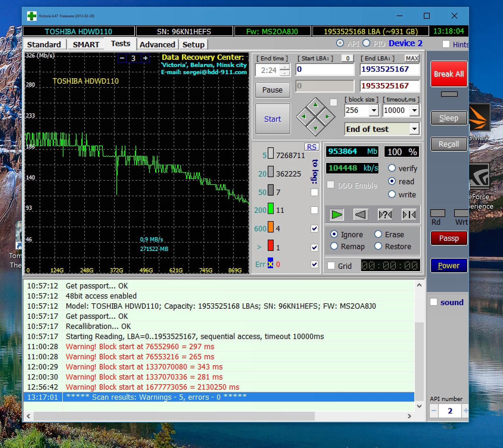The image size is (503, 448).
Task: Select the Restore action option
Action: point(378,246)
